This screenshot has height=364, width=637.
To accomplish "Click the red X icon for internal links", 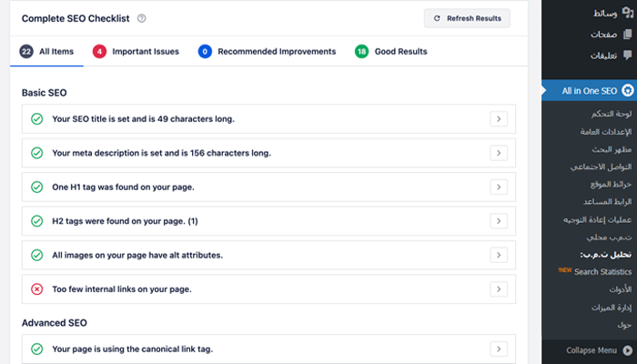I will click(x=37, y=264).
